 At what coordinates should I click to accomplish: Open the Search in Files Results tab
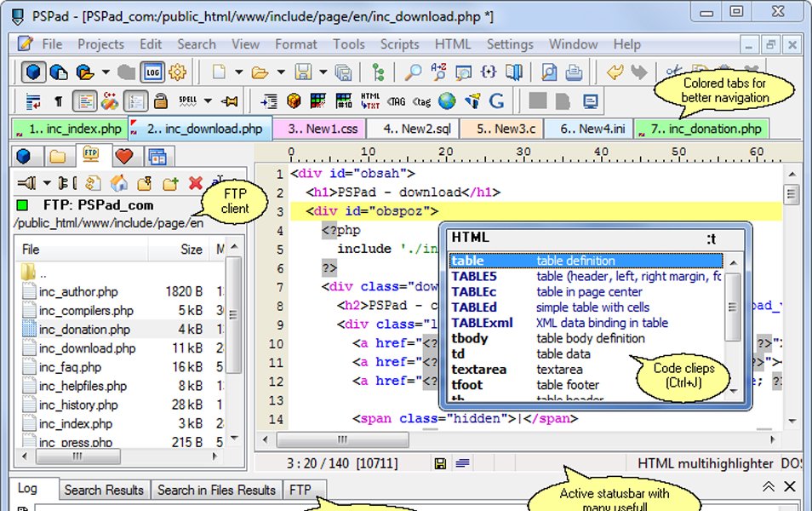[216, 490]
